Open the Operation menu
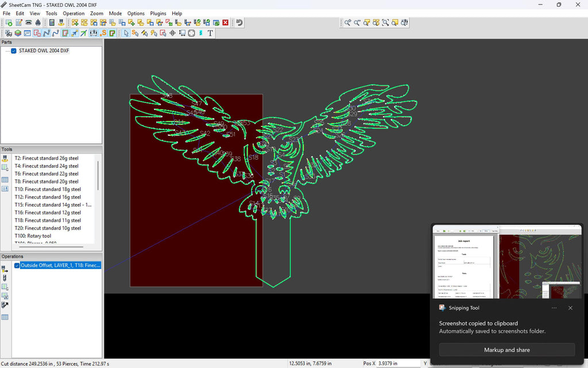The image size is (588, 368). coord(73,13)
